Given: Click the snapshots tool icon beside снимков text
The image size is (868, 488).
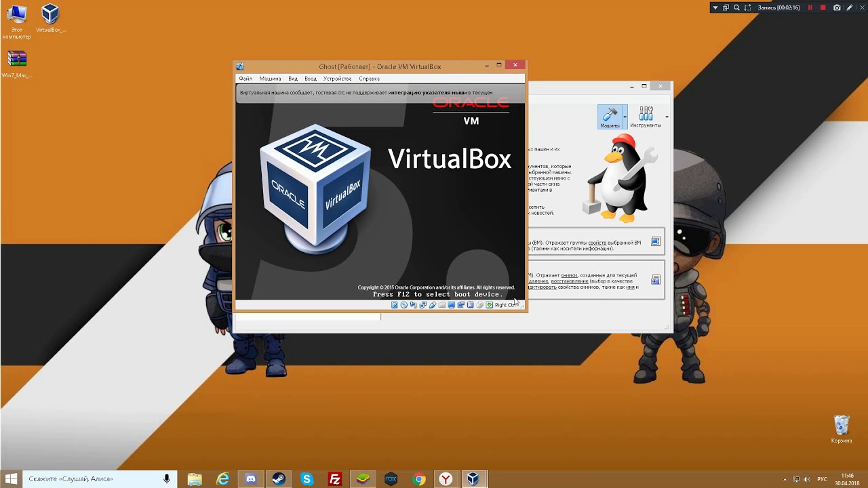Looking at the screenshot, I should pos(656,280).
